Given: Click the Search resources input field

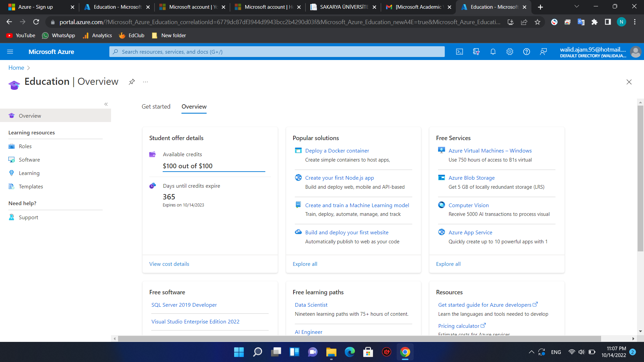Looking at the screenshot, I should [277, 52].
